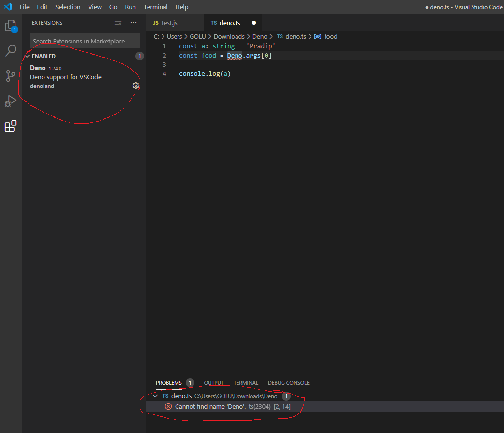Select the Extensions icon in the Activity Bar
504x433 pixels.
click(11, 126)
